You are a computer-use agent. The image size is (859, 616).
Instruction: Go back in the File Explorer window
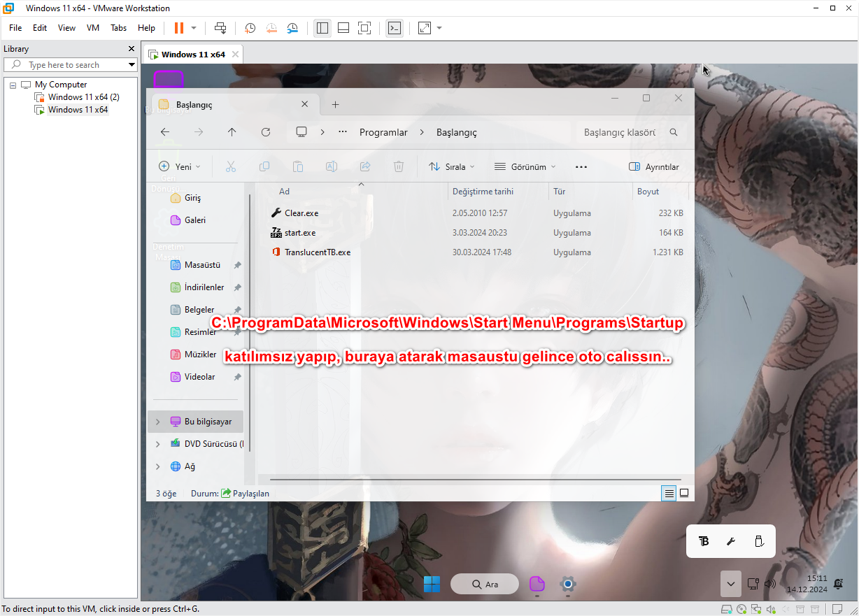point(165,132)
